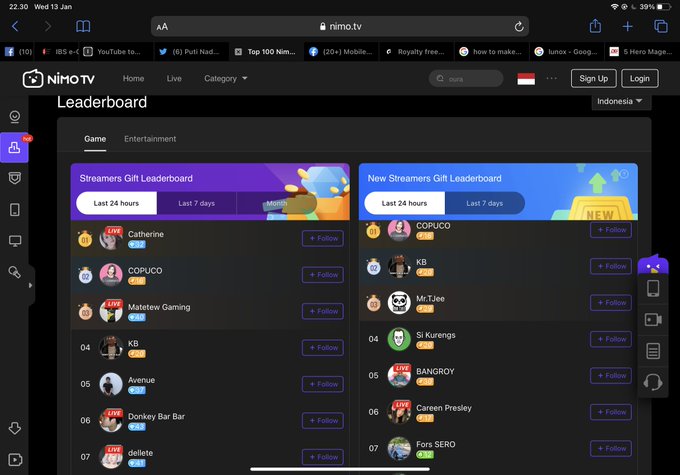
Task: Click the purple mascot floating widget
Action: click(x=653, y=264)
